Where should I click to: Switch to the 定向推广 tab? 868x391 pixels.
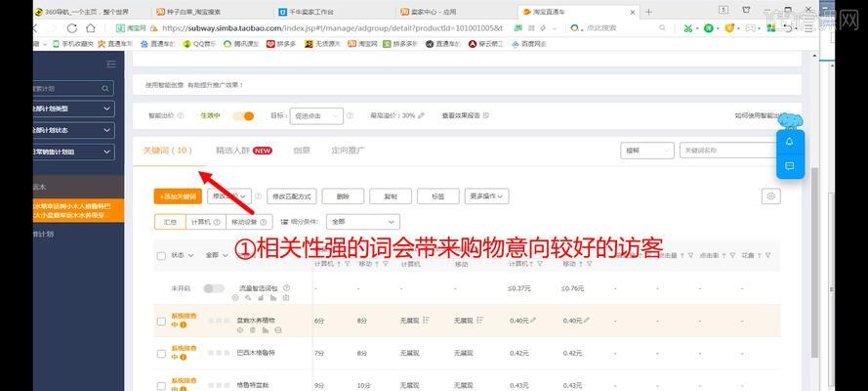point(349,151)
